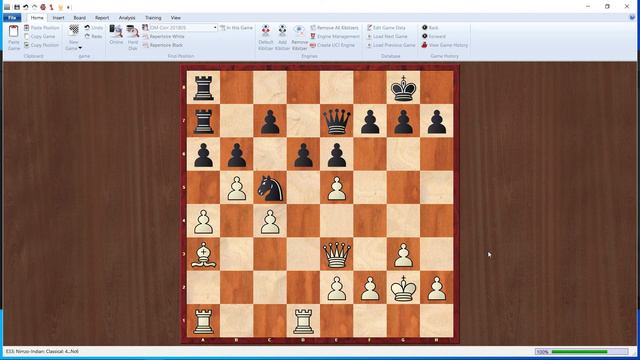640x360 pixels.
Task: Click the black rook on a7
Action: pos(203,121)
